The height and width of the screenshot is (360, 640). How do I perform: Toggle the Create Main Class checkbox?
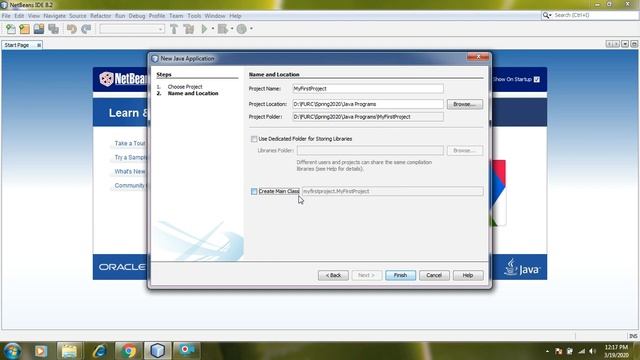click(254, 191)
